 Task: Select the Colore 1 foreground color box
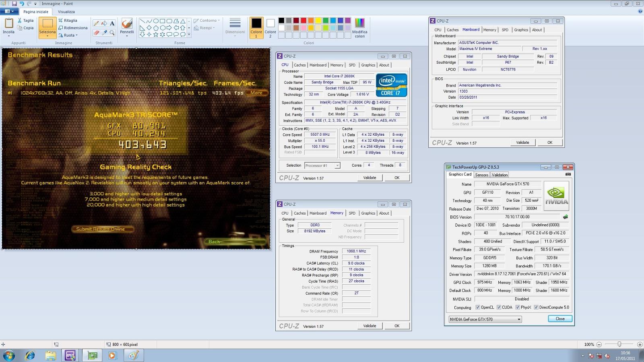256,28
